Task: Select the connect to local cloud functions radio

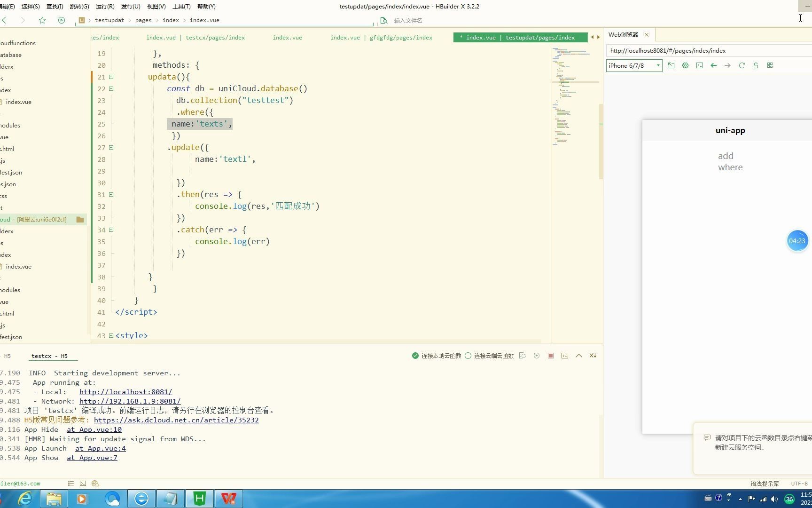Action: [415, 356]
